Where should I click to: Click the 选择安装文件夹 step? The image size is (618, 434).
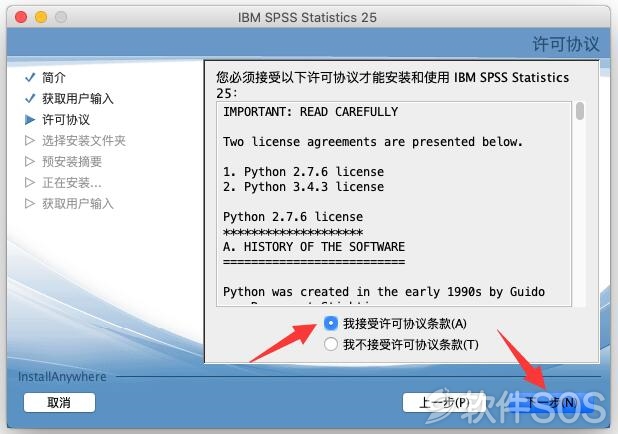[84, 140]
